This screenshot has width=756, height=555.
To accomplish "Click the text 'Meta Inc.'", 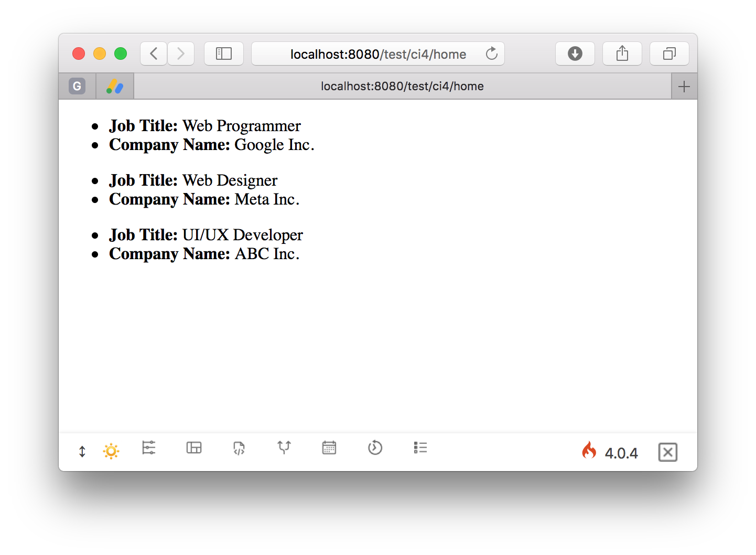I will [267, 199].
